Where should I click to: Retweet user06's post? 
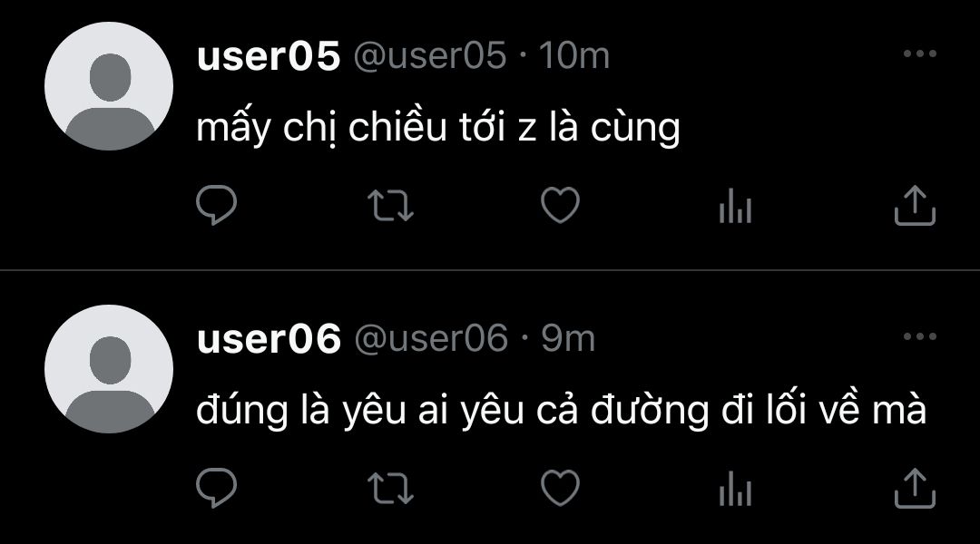pos(390,489)
